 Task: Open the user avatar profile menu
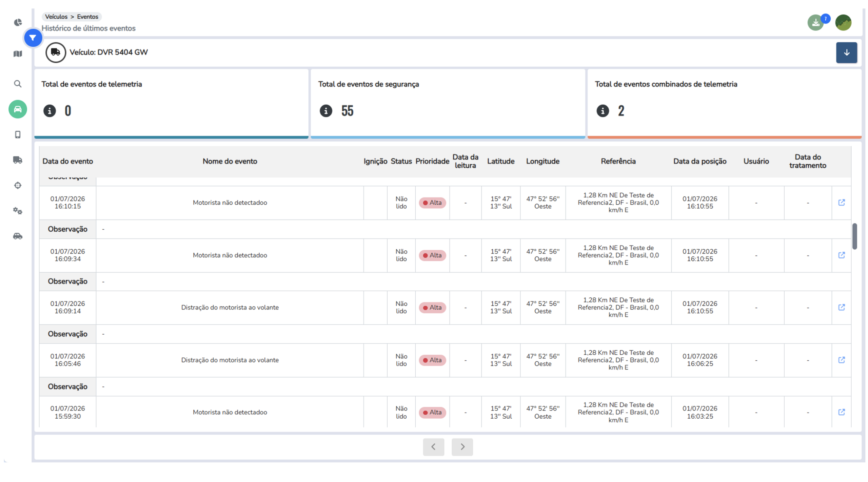(x=843, y=22)
